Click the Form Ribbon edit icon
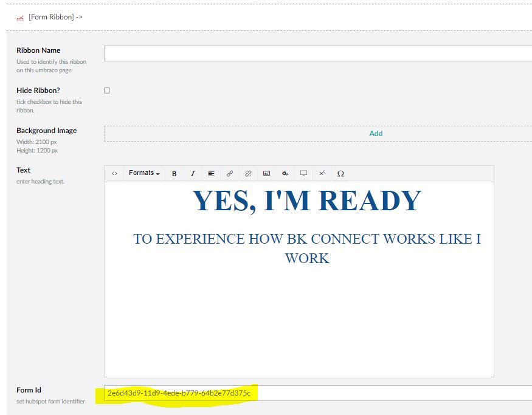 pos(20,18)
